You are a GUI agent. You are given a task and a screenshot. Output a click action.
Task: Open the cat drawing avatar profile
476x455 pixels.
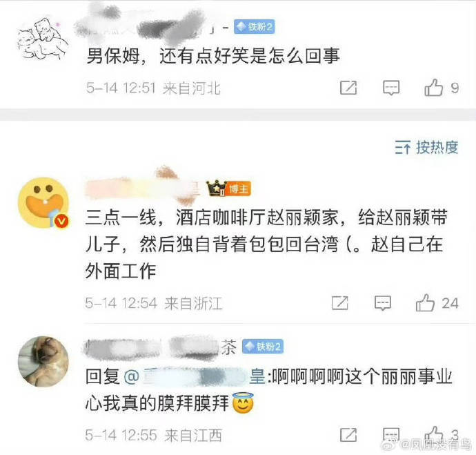[x=43, y=39]
